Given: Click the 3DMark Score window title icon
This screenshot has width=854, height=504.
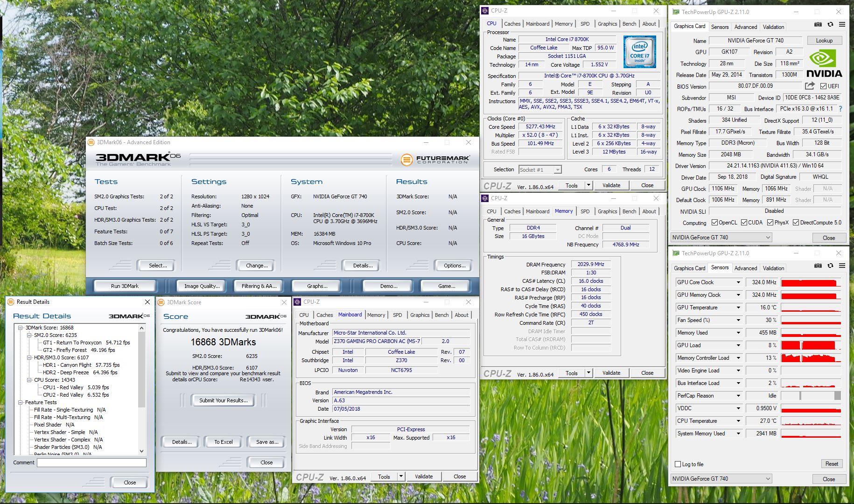Looking at the screenshot, I should coord(161,302).
